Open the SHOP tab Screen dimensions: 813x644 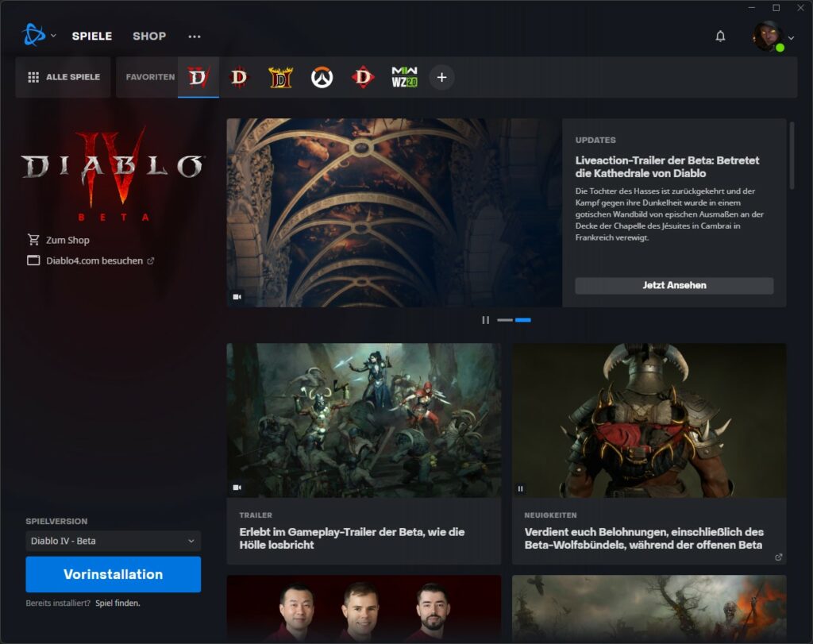(149, 36)
